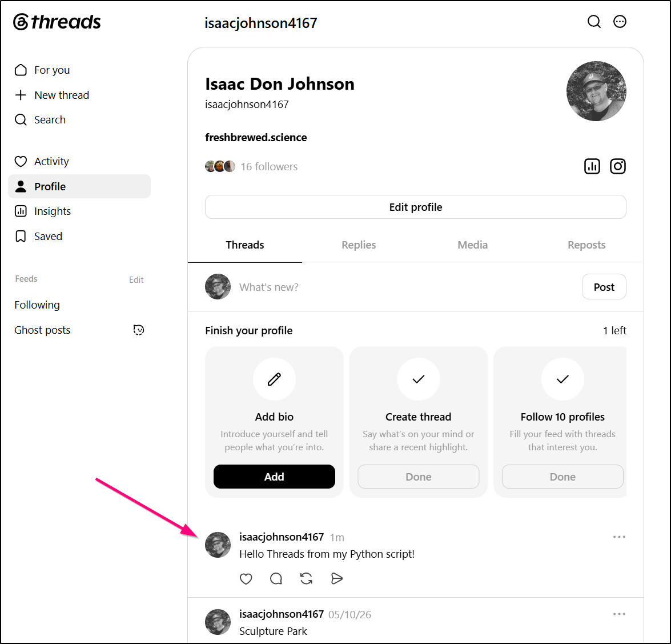Viewport: 671px width, 644px height.
Task: Repost the Hello Threads post
Action: 307,579
